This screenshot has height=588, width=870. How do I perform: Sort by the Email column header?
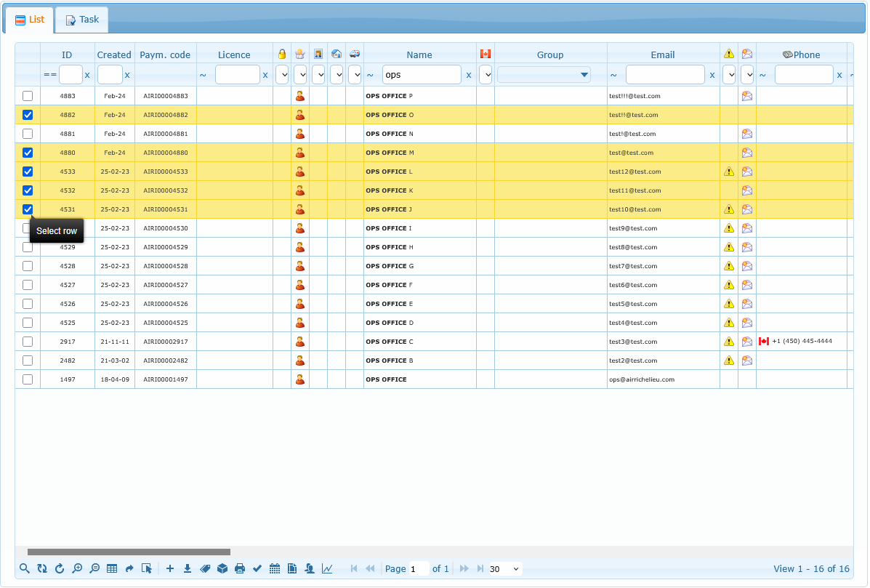click(x=662, y=55)
